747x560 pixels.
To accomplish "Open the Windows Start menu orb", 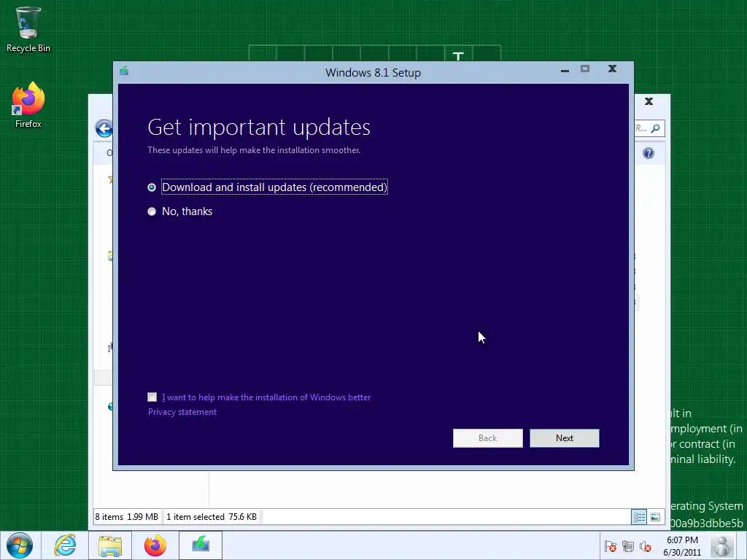I will pos(20,545).
